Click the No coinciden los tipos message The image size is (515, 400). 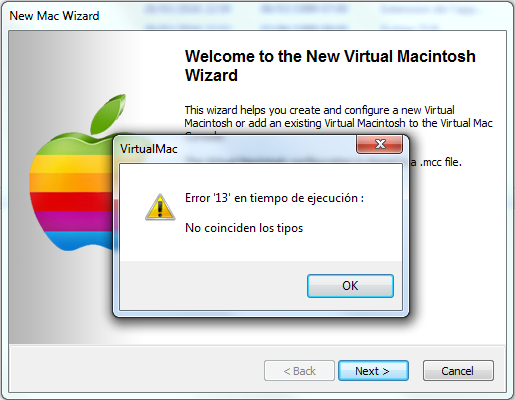click(x=244, y=228)
